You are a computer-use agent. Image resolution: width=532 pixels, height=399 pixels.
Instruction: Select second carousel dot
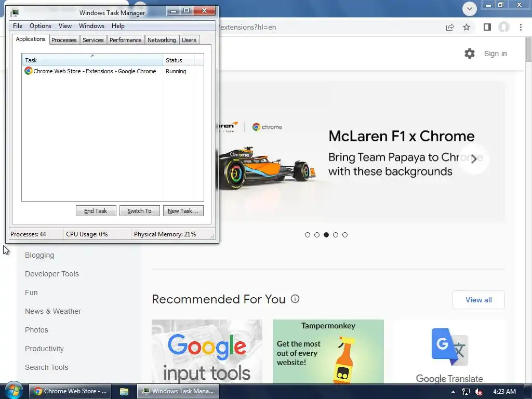point(317,235)
